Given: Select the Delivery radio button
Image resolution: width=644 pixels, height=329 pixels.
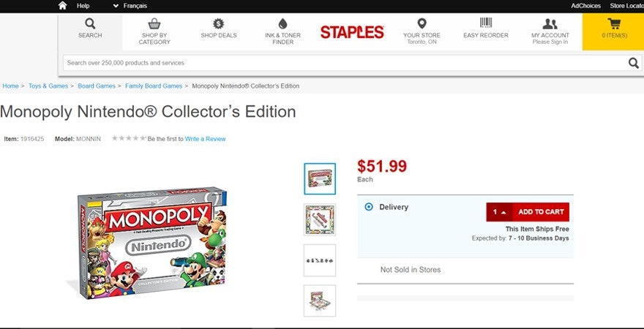Looking at the screenshot, I should coord(369,207).
